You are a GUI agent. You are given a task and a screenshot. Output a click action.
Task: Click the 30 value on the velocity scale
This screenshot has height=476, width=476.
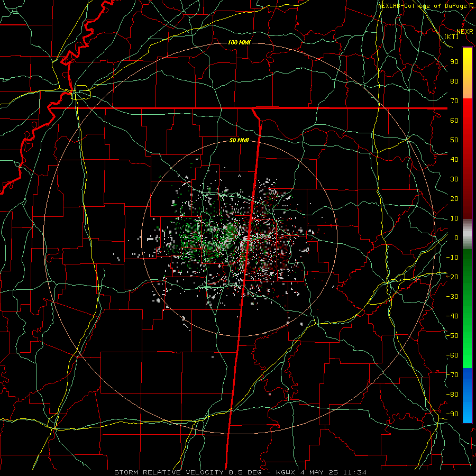454,179
